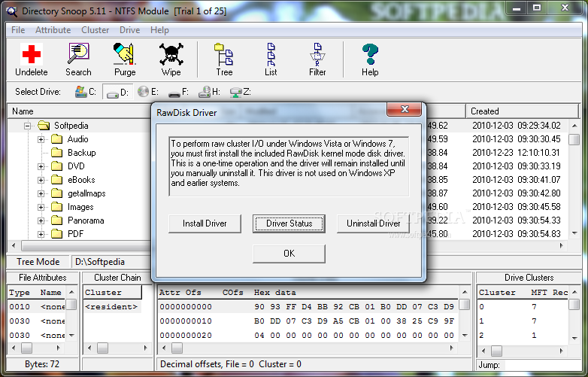
Task: Close the RawDisk Driver dialog
Action: point(405,109)
